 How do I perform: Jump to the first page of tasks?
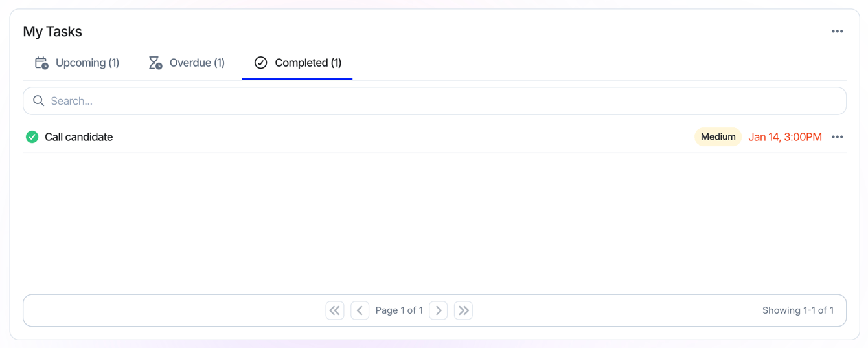point(335,310)
